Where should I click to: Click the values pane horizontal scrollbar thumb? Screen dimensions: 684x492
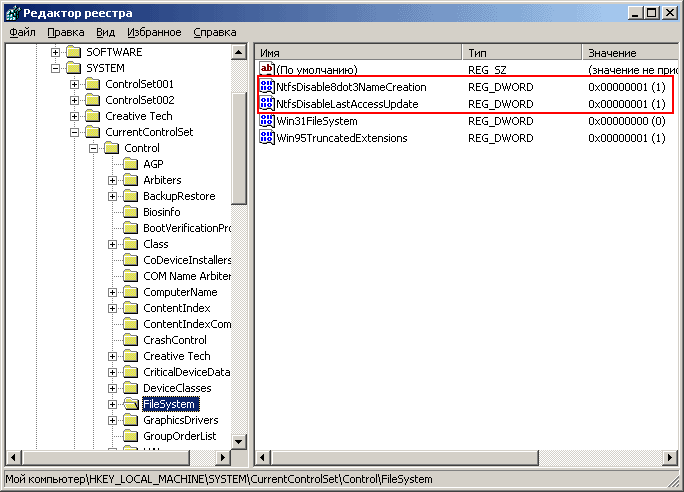(x=404, y=458)
